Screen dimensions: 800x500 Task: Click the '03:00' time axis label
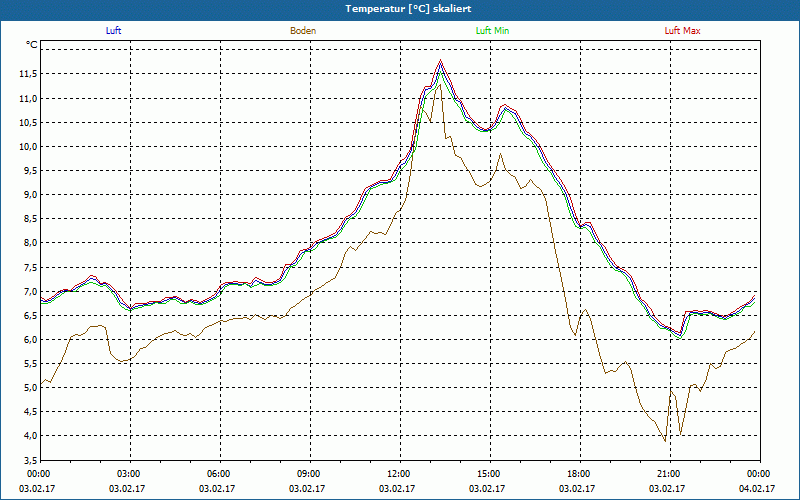click(x=130, y=474)
